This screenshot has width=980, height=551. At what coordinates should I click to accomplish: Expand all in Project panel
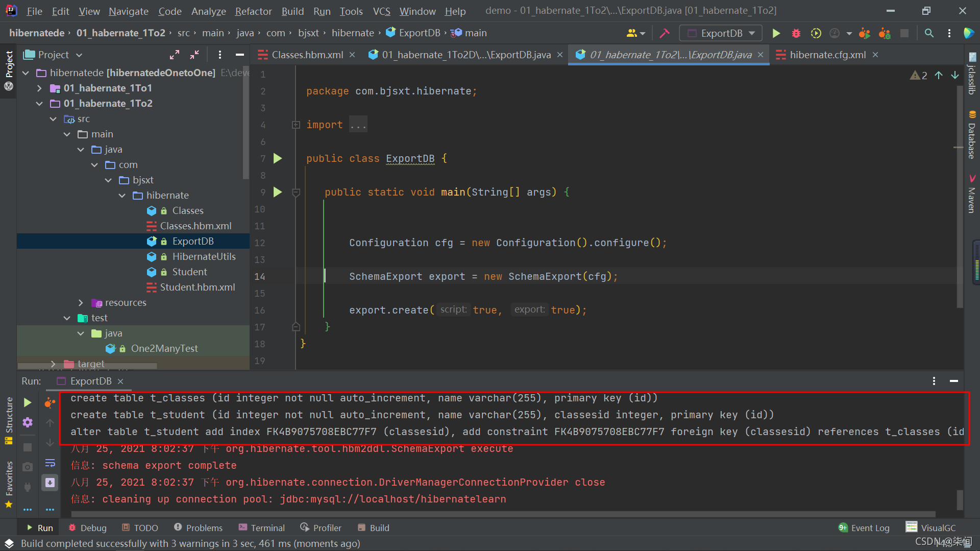coord(175,55)
